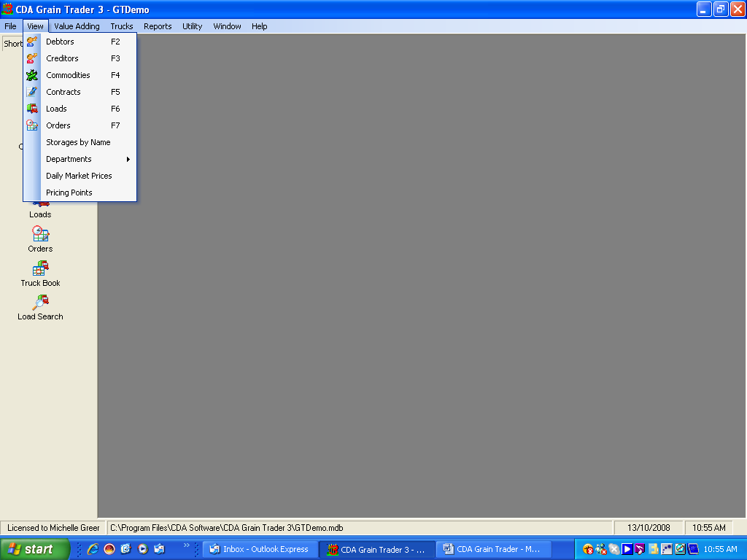747x560 pixels.
Task: Select Storages by Name menu entry
Action: coord(78,142)
